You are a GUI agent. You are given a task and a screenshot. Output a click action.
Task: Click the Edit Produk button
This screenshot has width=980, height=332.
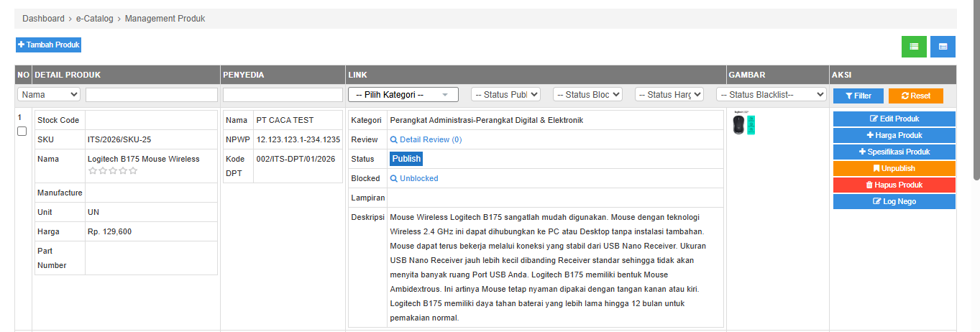[x=894, y=119]
